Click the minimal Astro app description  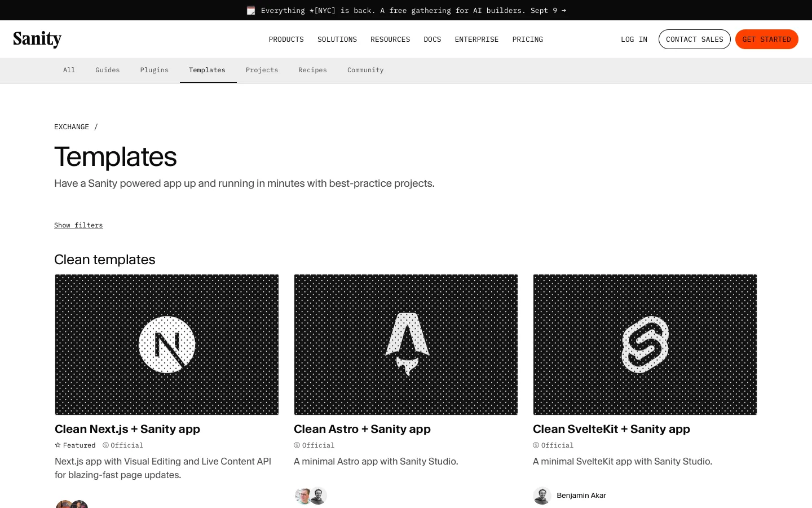pyautogui.click(x=376, y=462)
